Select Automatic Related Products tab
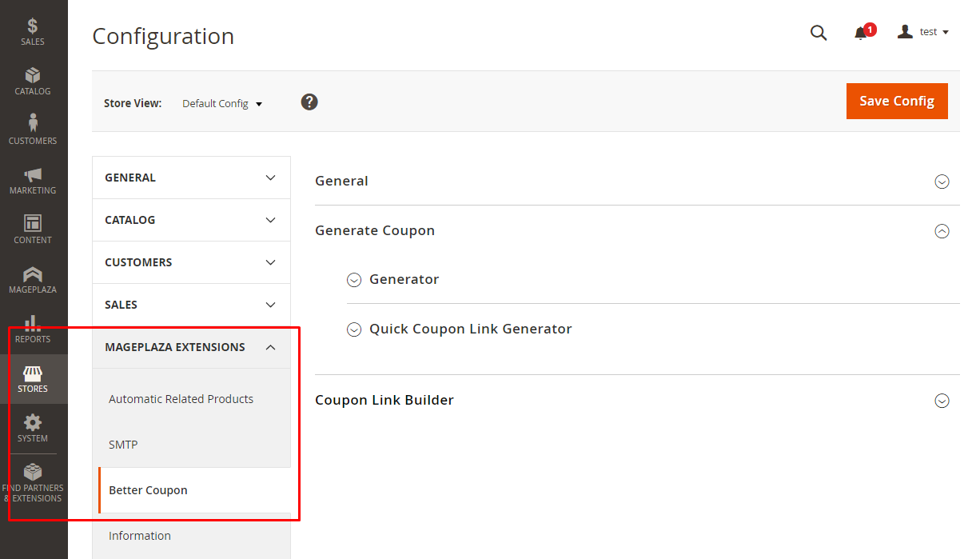 click(181, 399)
